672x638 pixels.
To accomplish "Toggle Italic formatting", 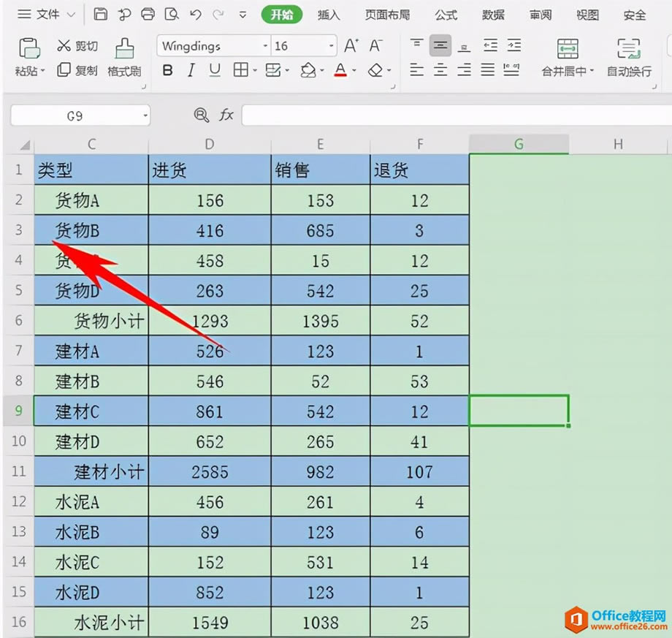I will pyautogui.click(x=191, y=70).
